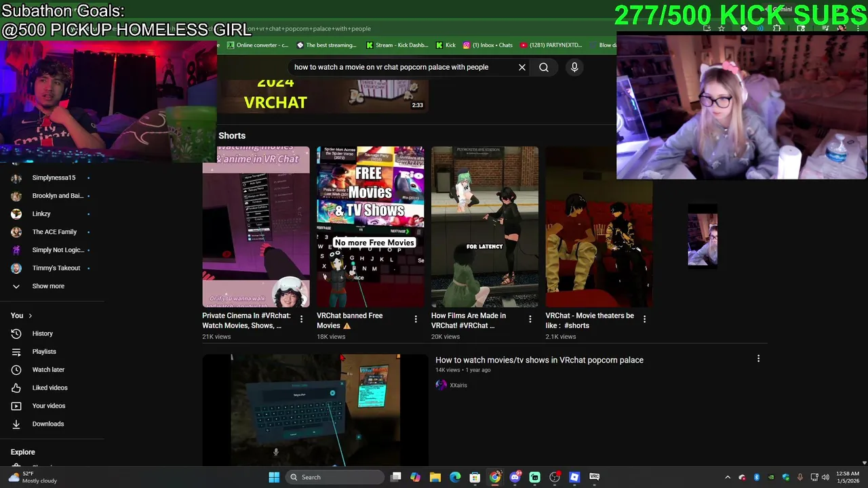Show hidden system tray icons
868x488 pixels.
728,477
